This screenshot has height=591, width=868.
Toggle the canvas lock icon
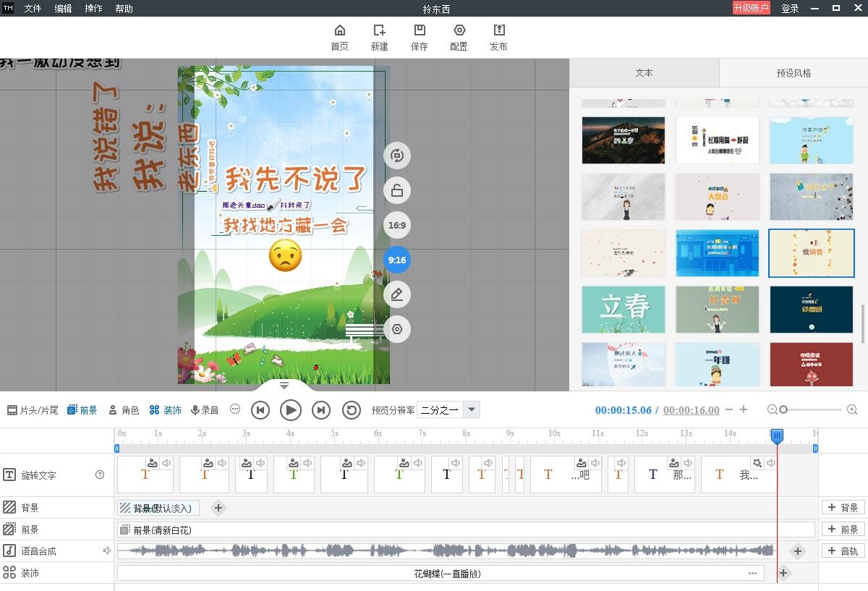[x=397, y=190]
